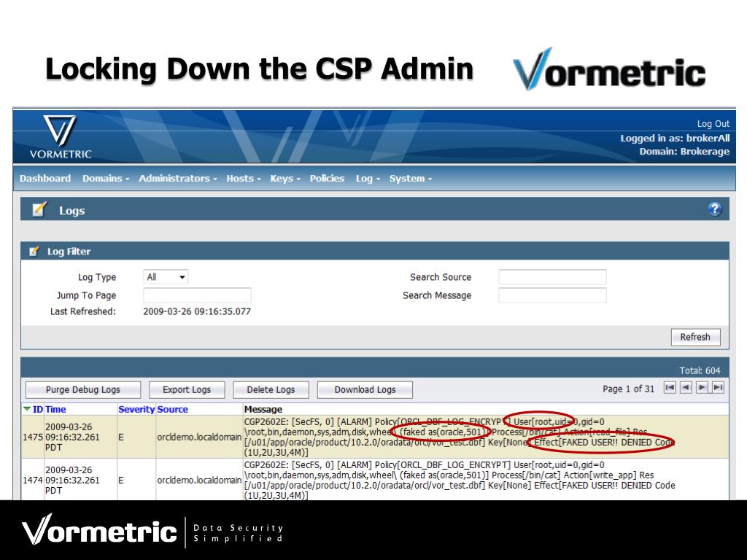Click source orcldemo.localdomain in row 1475
This screenshot has width=747, height=560.
(199, 437)
